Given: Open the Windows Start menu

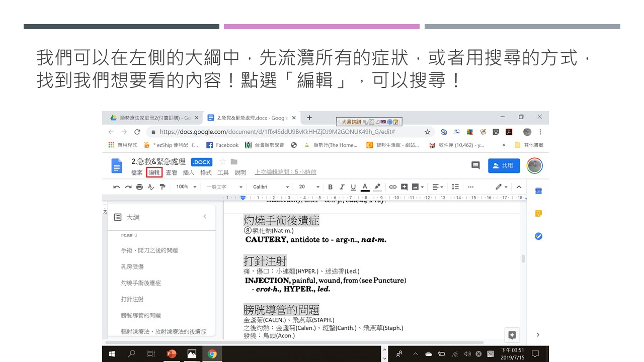Looking at the screenshot, I should pyautogui.click(x=111, y=354).
